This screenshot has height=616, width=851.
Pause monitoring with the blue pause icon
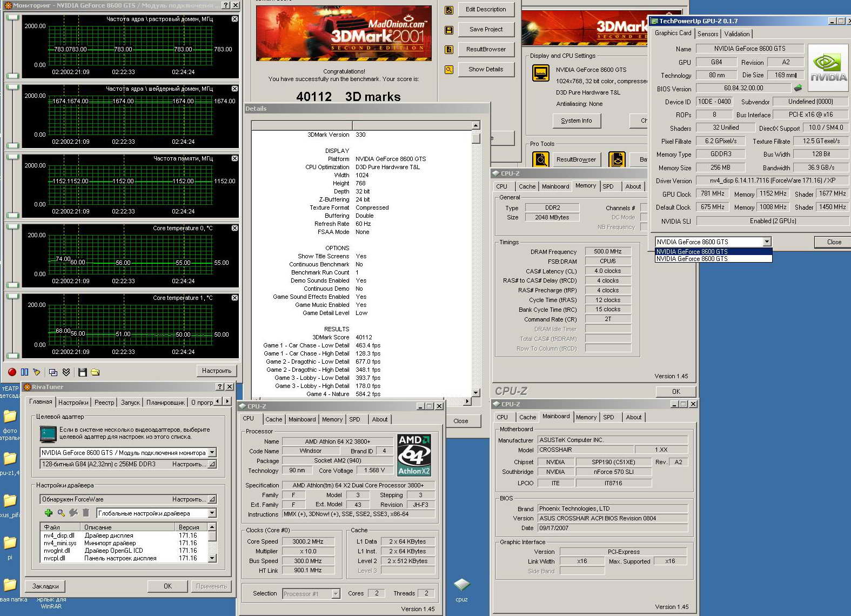[x=24, y=372]
